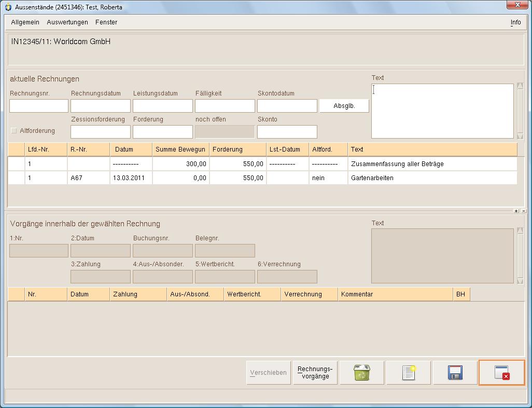Click the Forderung column header in invoices table
The image size is (532, 408).
238,149
